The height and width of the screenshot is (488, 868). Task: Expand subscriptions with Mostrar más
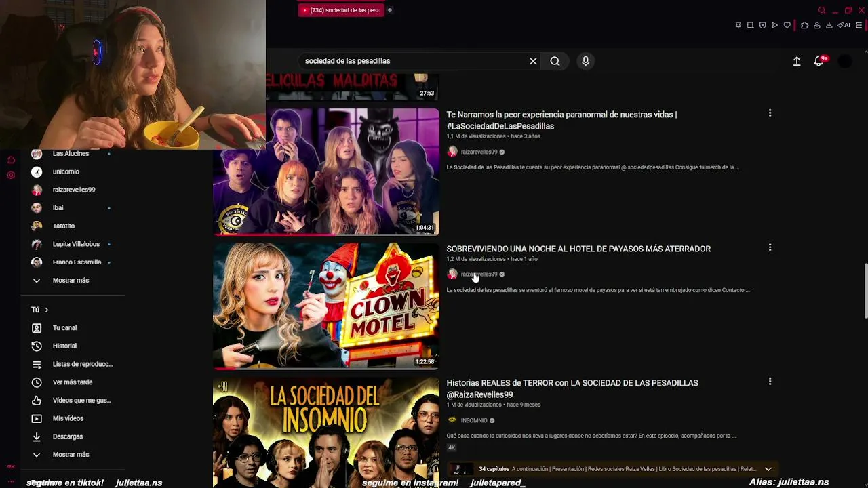tap(72, 280)
